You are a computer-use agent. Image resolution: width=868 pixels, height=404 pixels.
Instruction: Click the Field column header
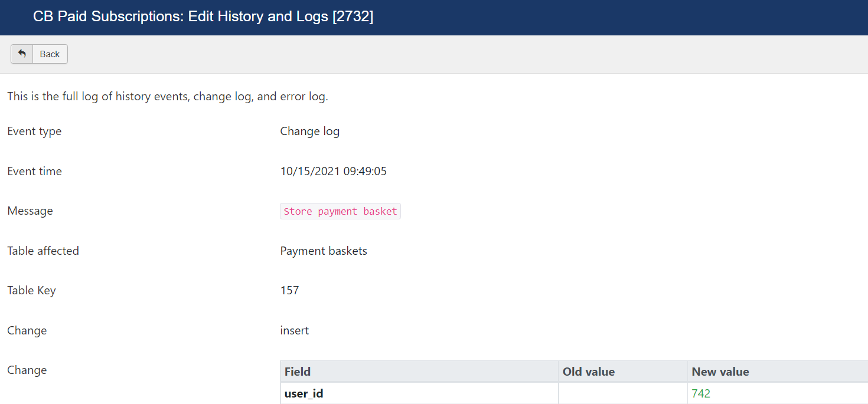(419, 372)
